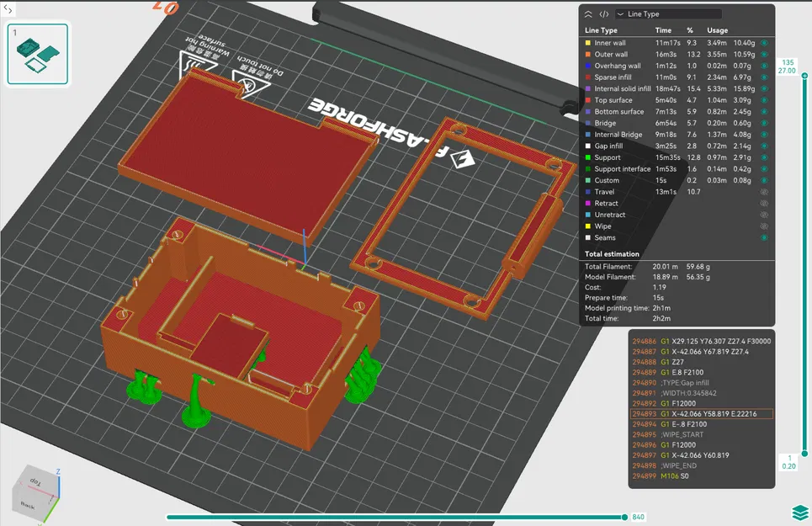Select plate 1 thumbnail
812x526 pixels.
(x=38, y=54)
